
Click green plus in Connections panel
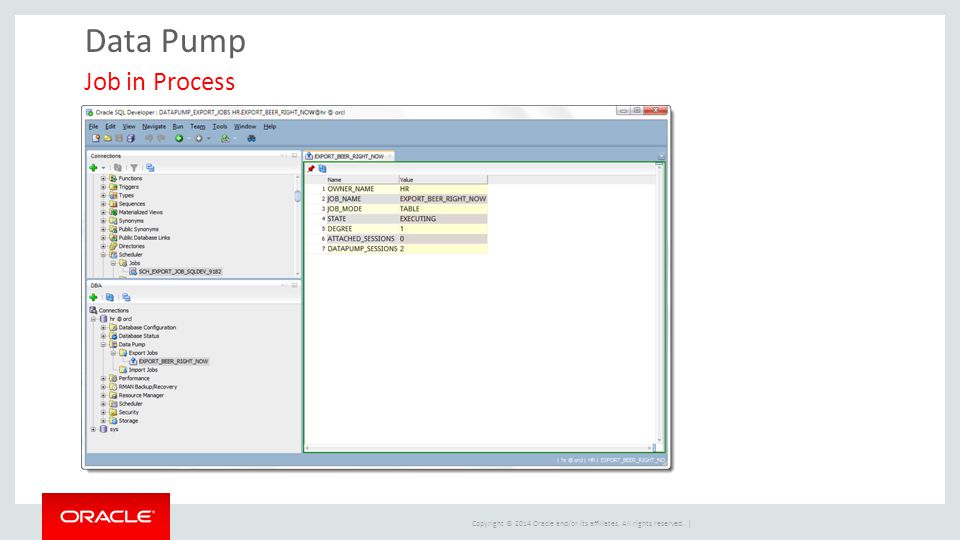[93, 168]
